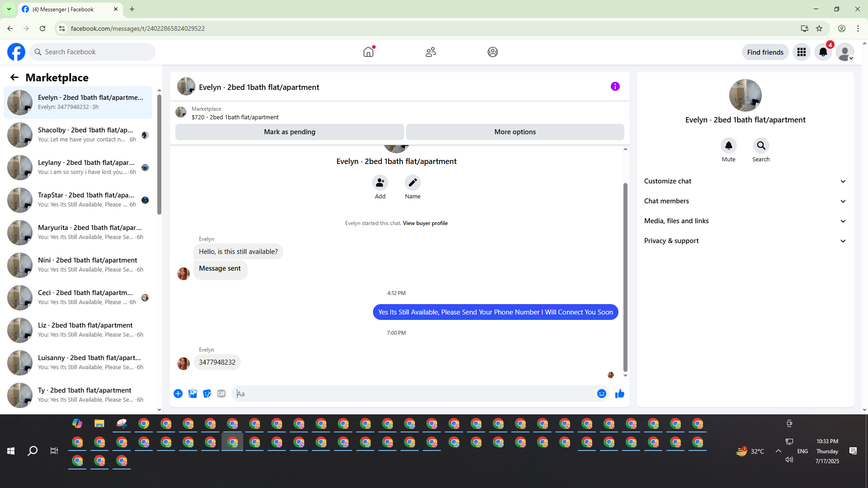Expand the Chat members section
Viewport: 868px width, 488px height.
point(745,201)
